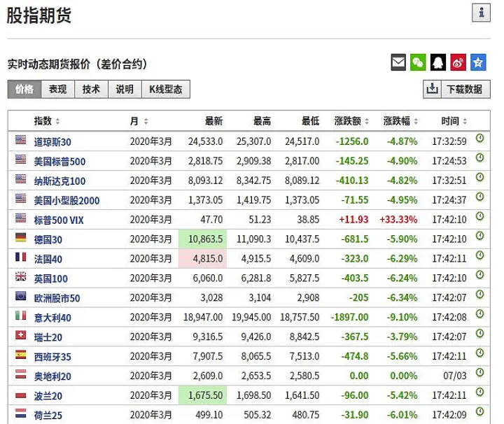Switch to the 表现 tab
504x424 pixels.
click(58, 89)
